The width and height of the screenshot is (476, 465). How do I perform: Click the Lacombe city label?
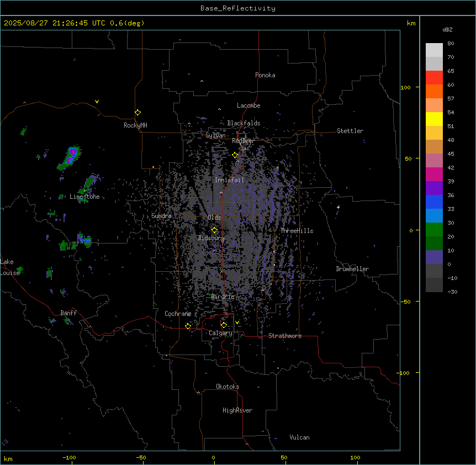coord(248,105)
